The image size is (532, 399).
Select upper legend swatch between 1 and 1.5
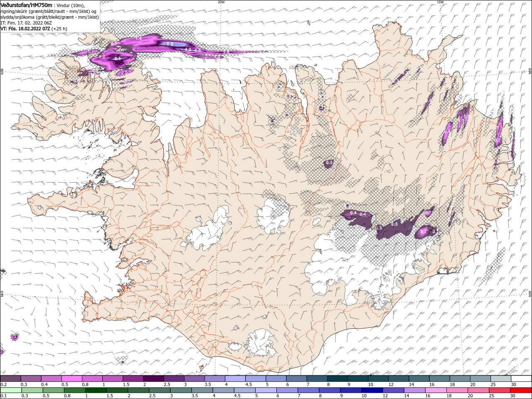coord(112,379)
